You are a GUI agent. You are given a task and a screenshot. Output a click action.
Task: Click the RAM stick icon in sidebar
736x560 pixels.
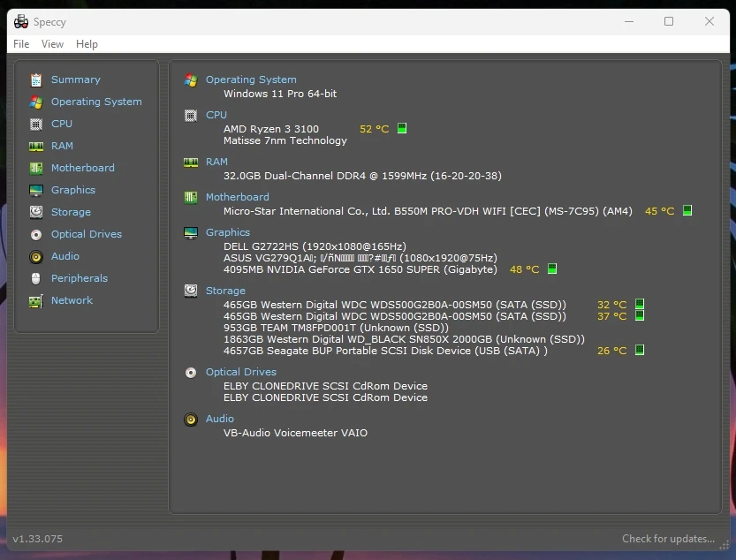click(36, 146)
